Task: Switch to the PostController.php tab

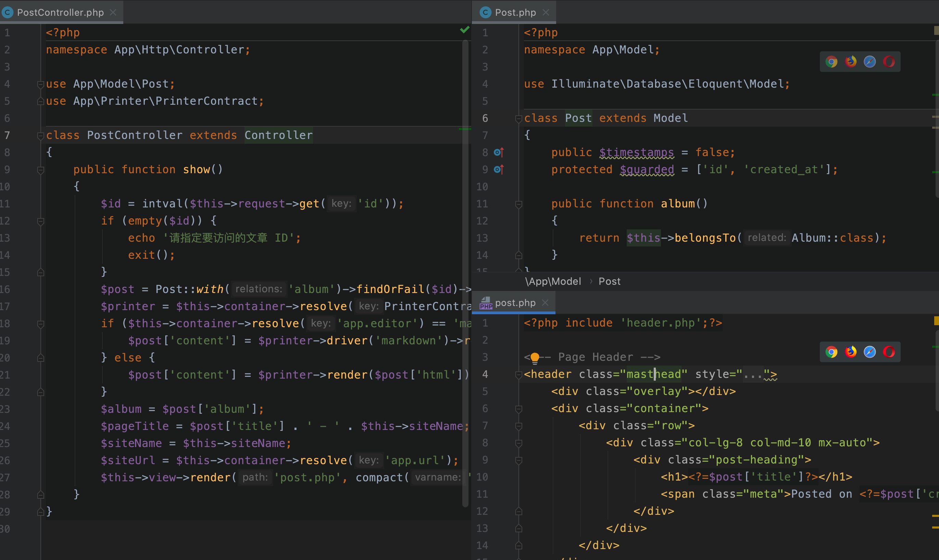Action: pos(60,12)
